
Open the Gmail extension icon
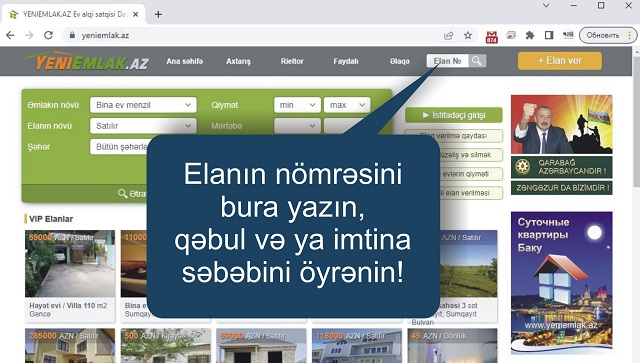point(491,36)
